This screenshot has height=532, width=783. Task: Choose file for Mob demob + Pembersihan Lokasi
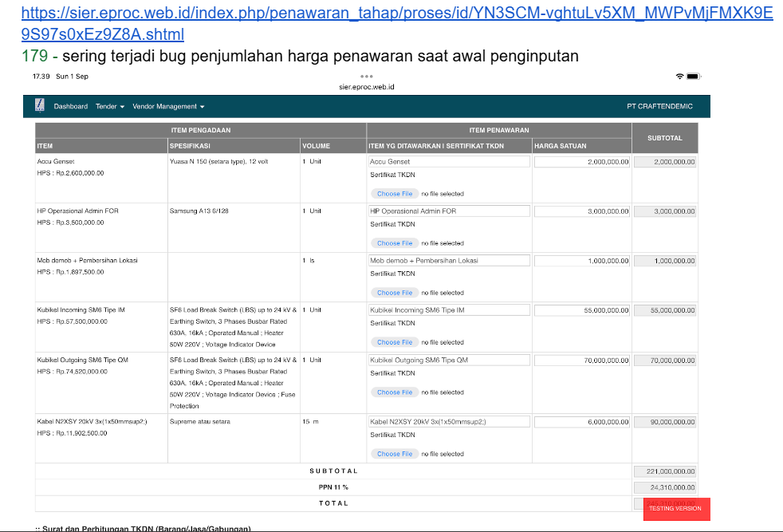click(x=395, y=293)
